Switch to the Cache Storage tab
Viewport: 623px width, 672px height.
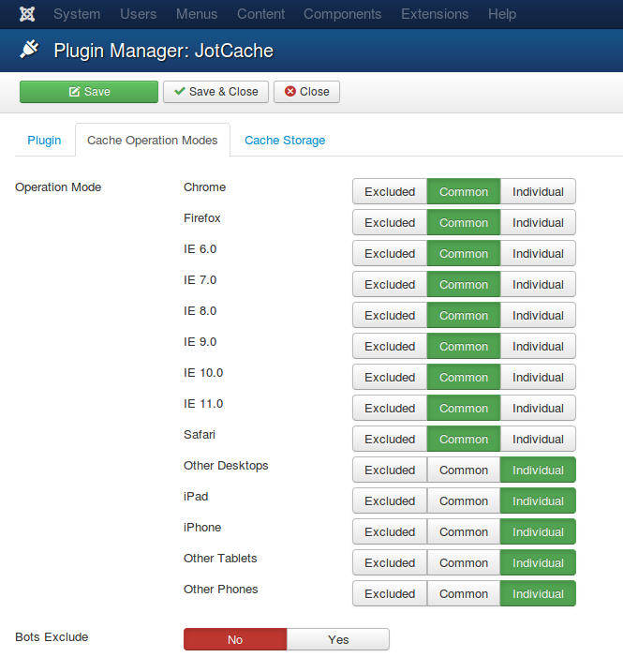pyautogui.click(x=285, y=141)
